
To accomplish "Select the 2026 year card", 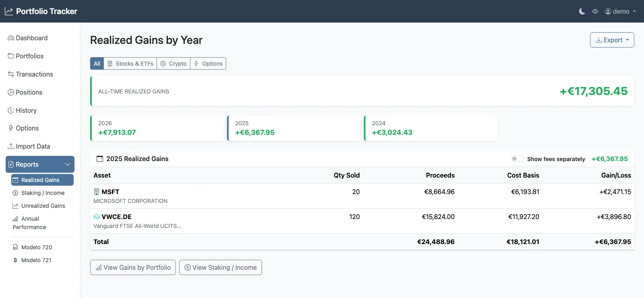I will [x=157, y=128].
